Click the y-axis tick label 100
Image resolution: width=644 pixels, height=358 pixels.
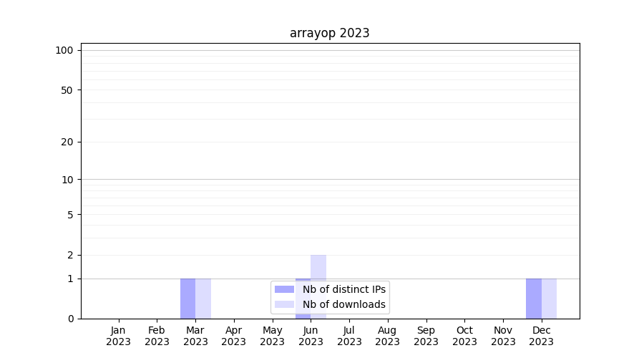[64, 50]
